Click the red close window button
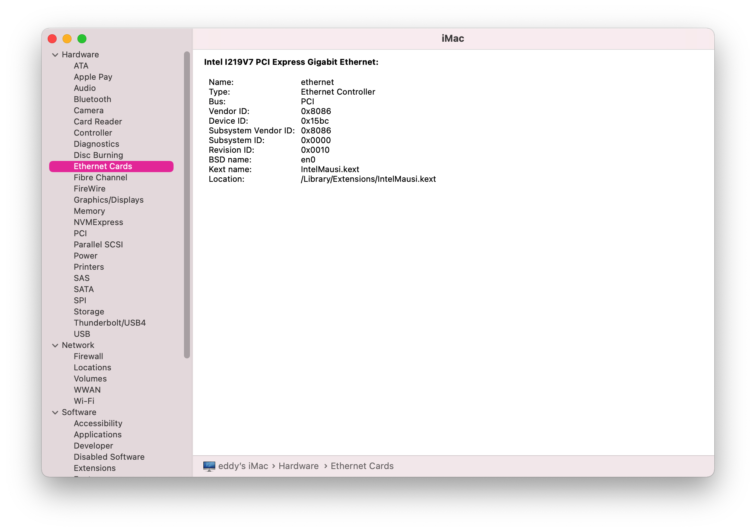This screenshot has height=532, width=756. (x=52, y=39)
